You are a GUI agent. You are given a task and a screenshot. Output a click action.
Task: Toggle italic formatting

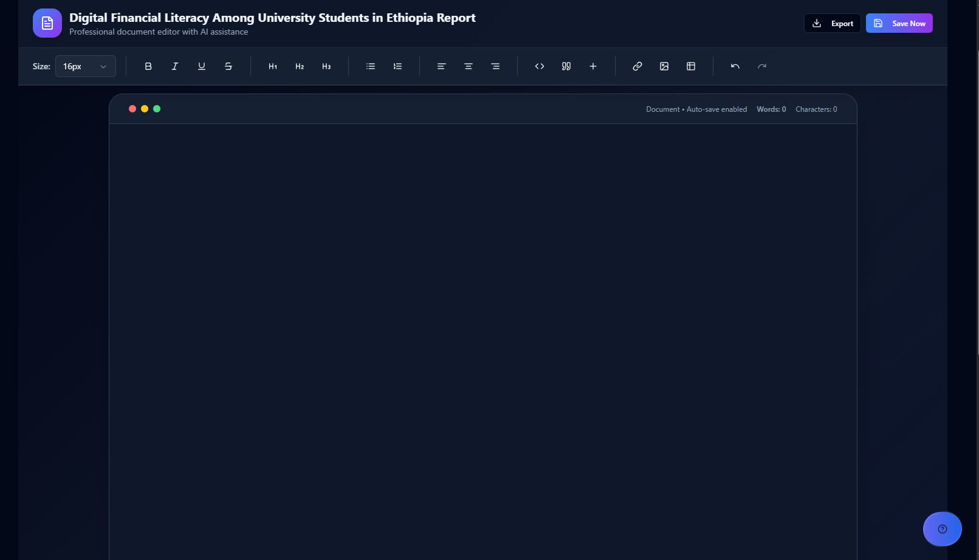click(x=175, y=66)
